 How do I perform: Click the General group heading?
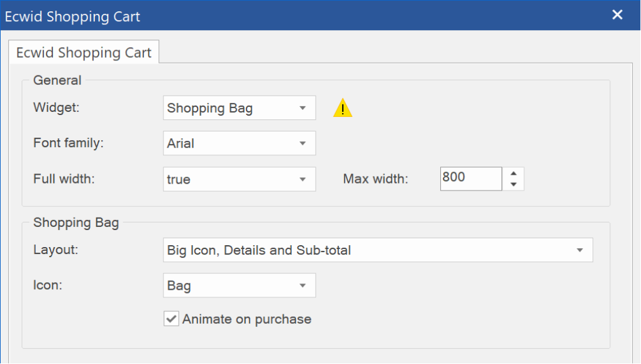point(57,80)
